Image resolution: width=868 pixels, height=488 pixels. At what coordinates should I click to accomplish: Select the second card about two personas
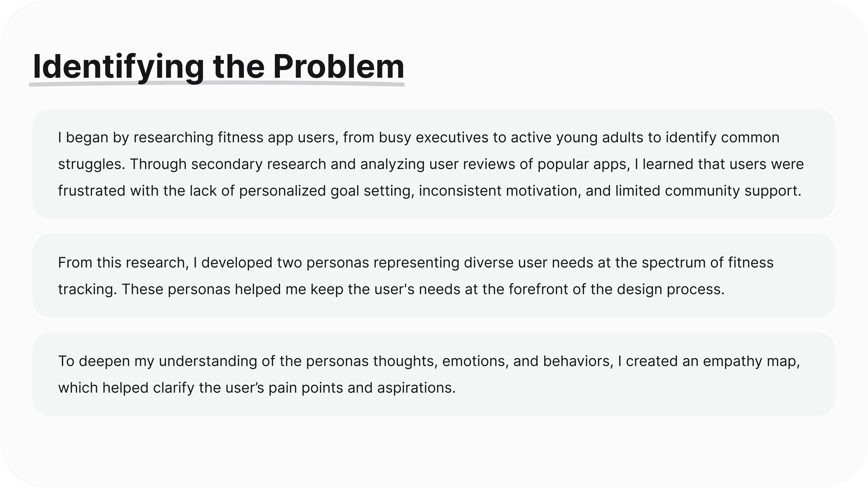pyautogui.click(x=434, y=275)
